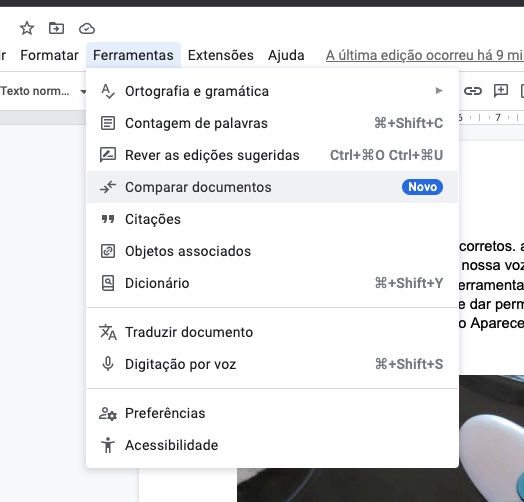Open the Ferramentas menu
The width and height of the screenshot is (524, 502).
[133, 55]
